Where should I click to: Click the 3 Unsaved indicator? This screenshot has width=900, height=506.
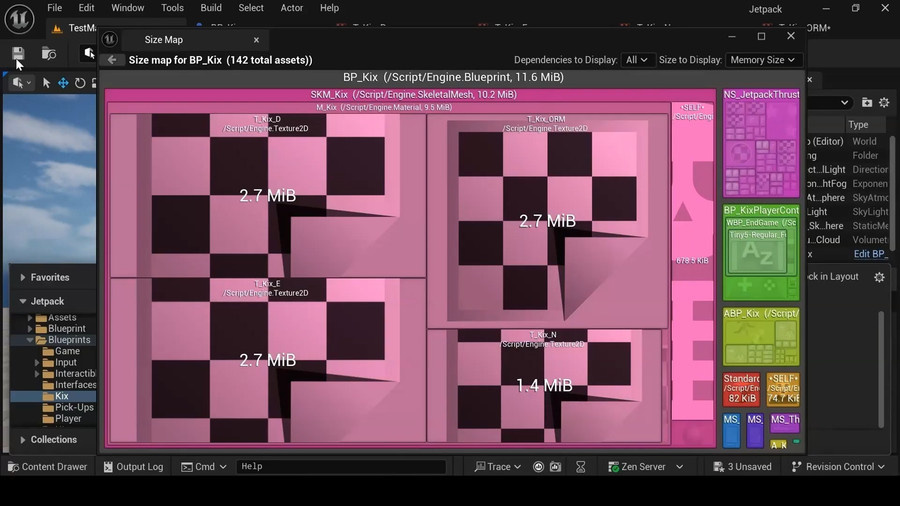pyautogui.click(x=742, y=467)
